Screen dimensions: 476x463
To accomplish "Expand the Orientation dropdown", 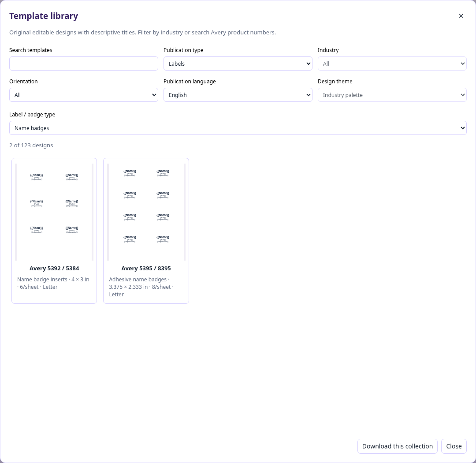I will pos(83,95).
